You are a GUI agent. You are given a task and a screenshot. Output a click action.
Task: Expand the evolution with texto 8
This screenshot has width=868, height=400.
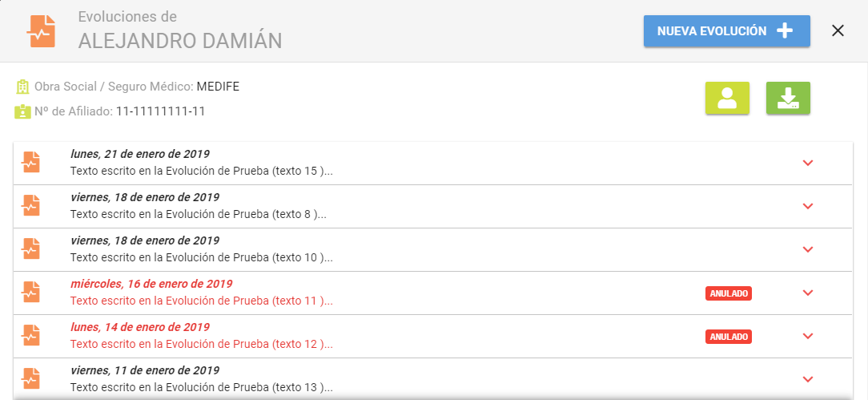(x=808, y=206)
